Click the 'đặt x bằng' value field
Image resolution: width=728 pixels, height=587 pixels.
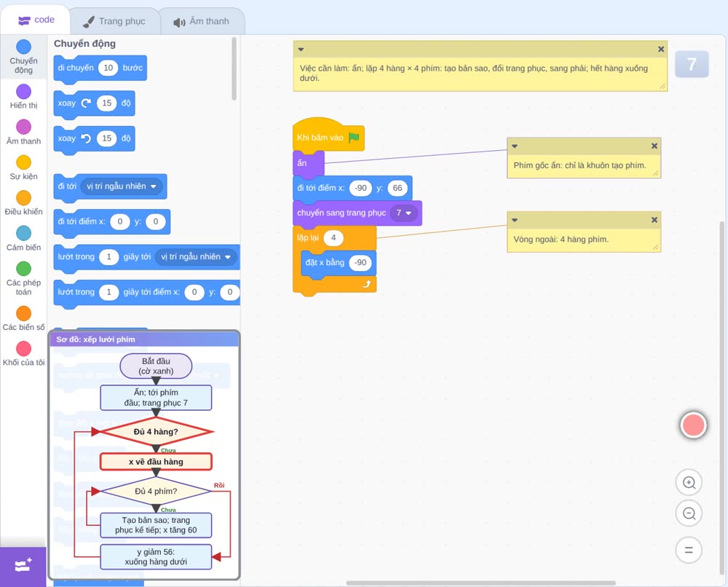[x=360, y=262]
